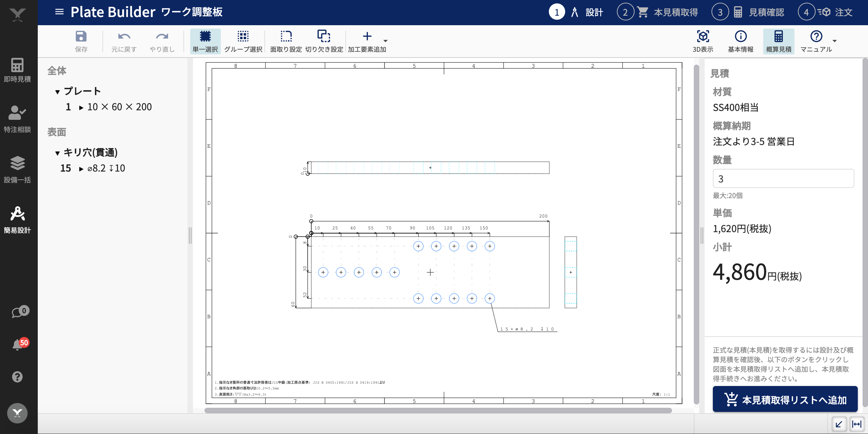Toggle Rough estimate (概算見積) panel
This screenshot has height=434, width=868.
tap(779, 41)
